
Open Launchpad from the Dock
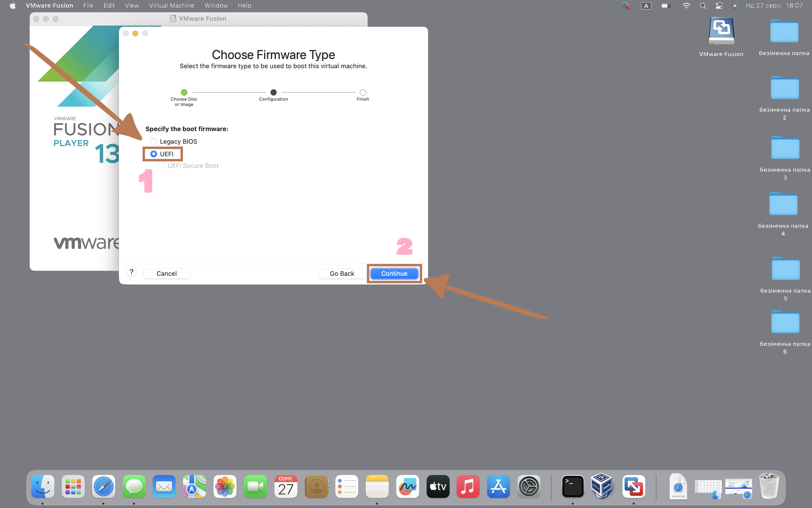tap(73, 486)
